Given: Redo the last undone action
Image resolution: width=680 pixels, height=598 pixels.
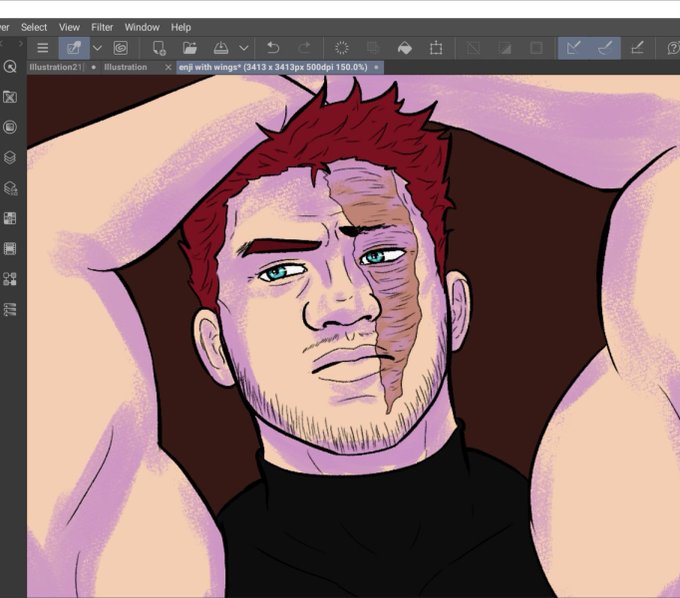Looking at the screenshot, I should click(304, 48).
